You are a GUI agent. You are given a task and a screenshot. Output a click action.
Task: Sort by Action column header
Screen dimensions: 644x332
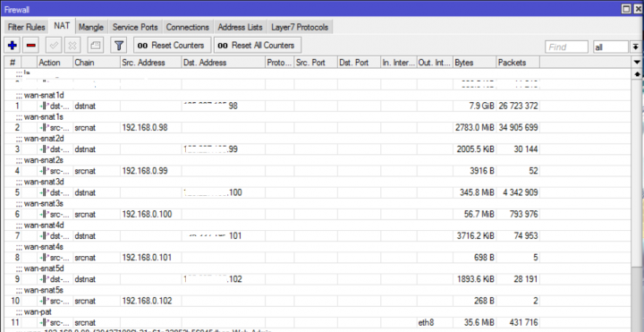(55, 63)
